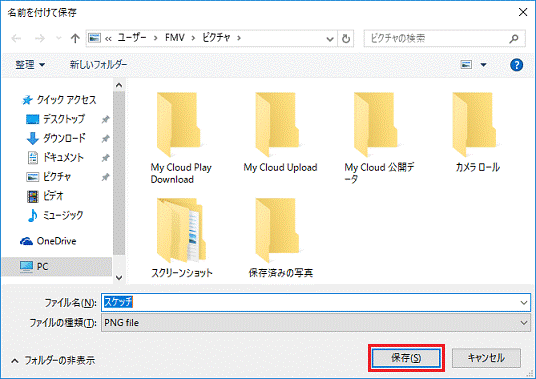The height and width of the screenshot is (379, 536).
Task: Click the pin icon next to ドキュメント
Action: pyautogui.click(x=105, y=158)
